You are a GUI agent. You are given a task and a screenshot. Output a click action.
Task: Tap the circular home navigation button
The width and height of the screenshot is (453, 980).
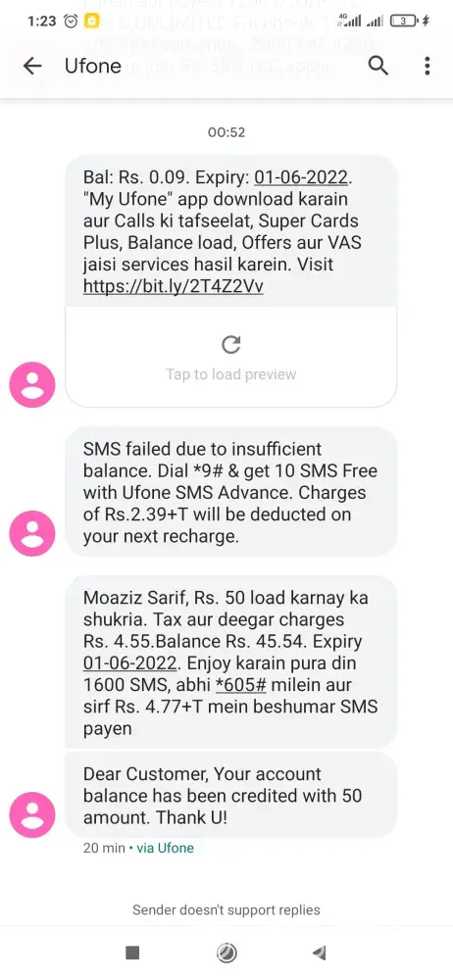pyautogui.click(x=226, y=952)
